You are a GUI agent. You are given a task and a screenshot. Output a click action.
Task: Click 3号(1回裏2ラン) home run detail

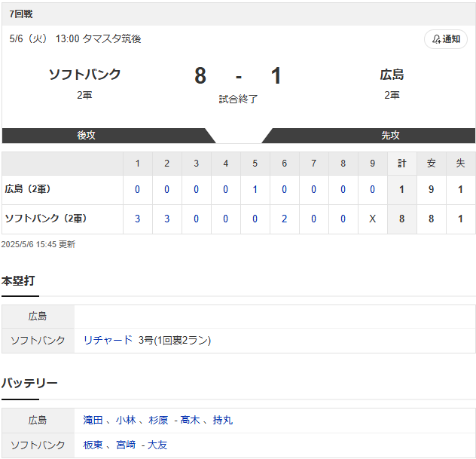(x=175, y=340)
